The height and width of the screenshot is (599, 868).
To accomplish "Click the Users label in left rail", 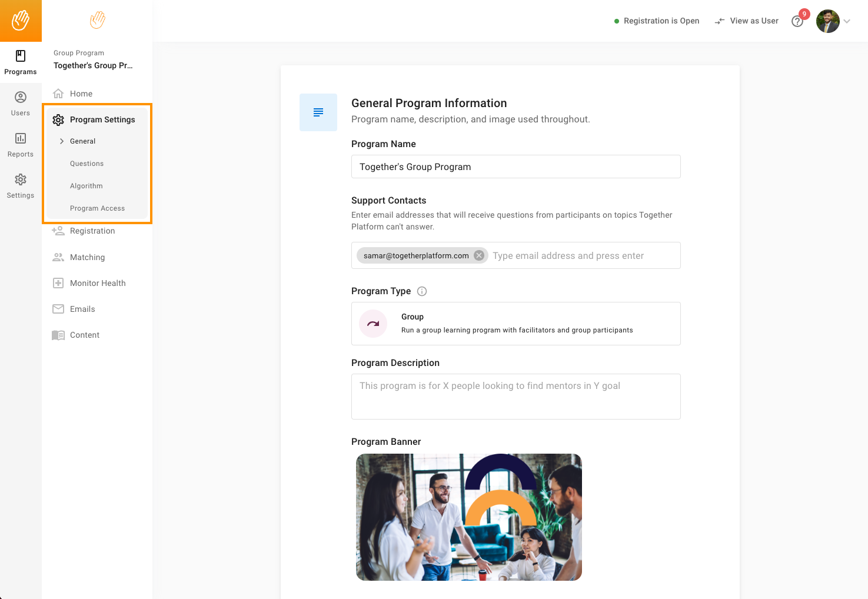I will (x=21, y=113).
